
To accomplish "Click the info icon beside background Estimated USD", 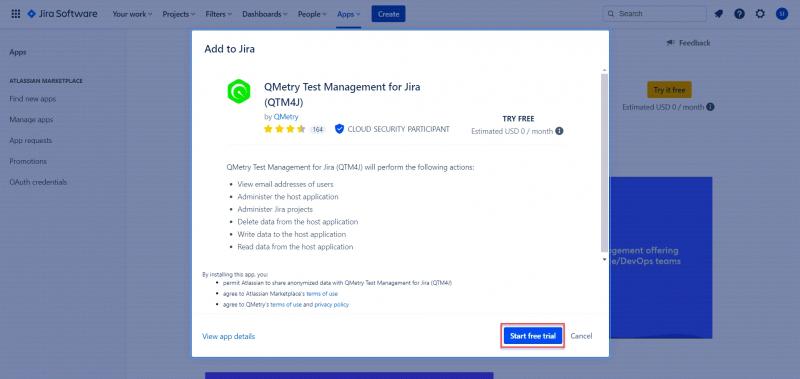I will pos(710,107).
